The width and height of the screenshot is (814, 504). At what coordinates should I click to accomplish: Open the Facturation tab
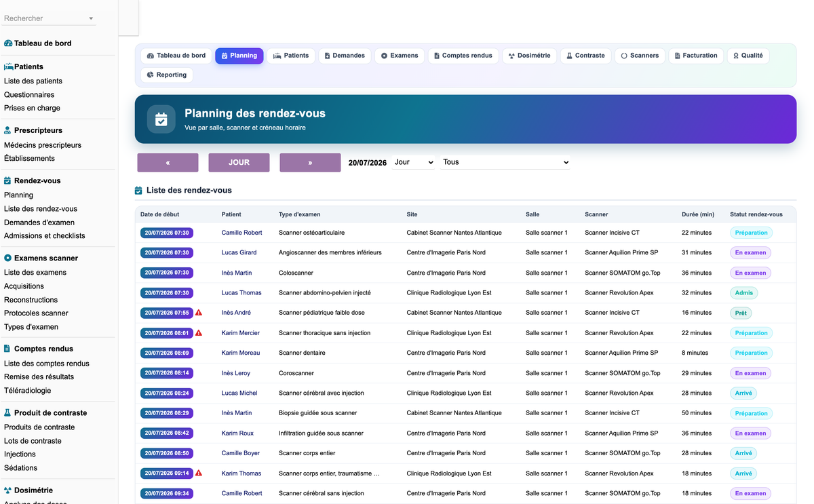697,56
